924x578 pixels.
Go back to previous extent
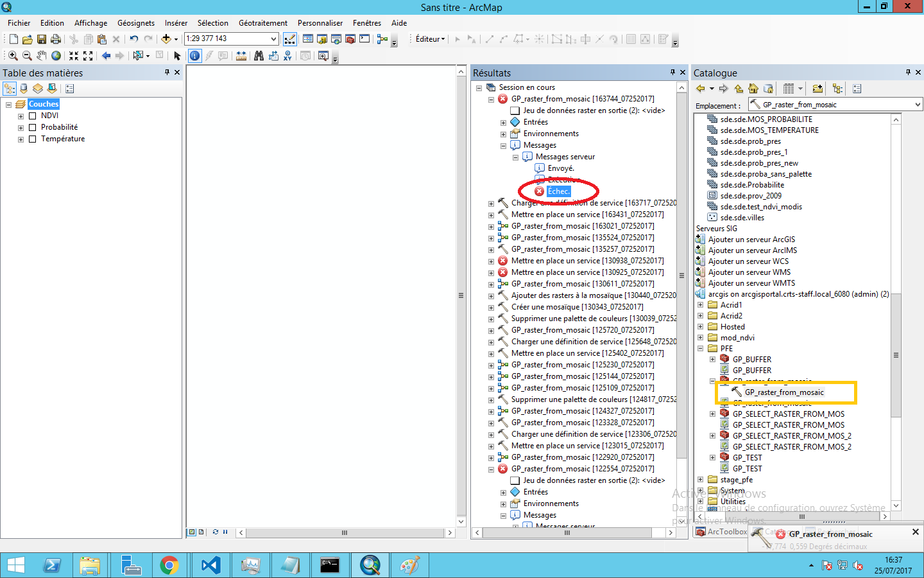106,56
